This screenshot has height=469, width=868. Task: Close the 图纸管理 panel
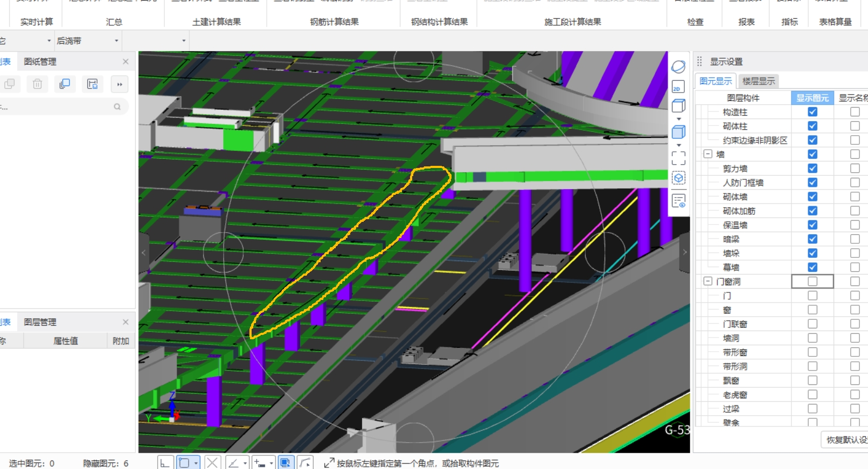126,61
